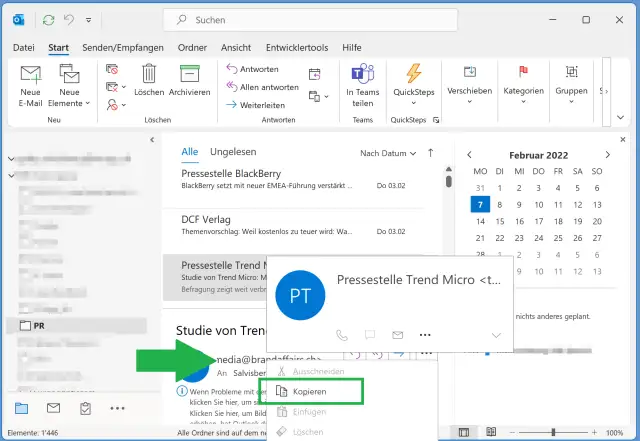
Task: Open the Mail navigation icon
Action: 53,408
